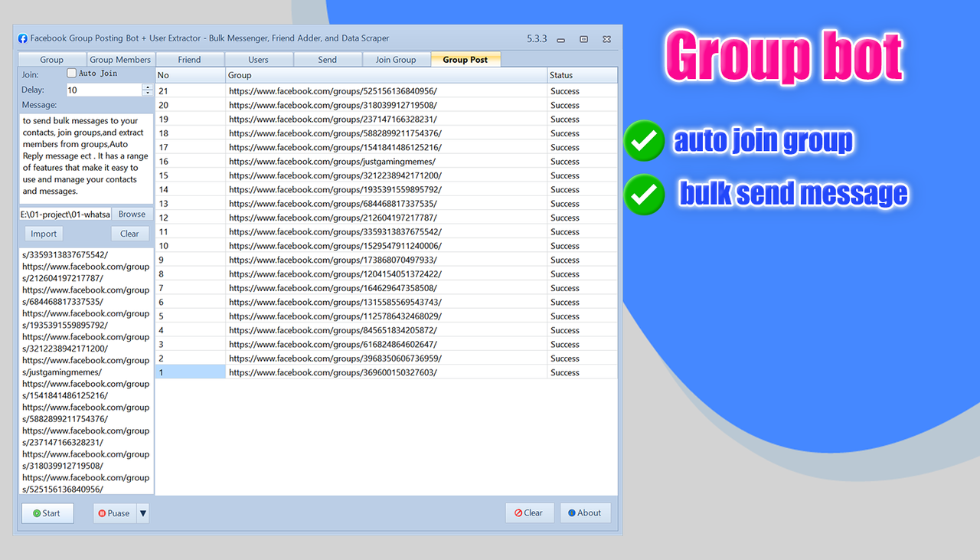Select row with groups/1204154051372422/
The height and width of the screenshot is (560, 980).
387,273
